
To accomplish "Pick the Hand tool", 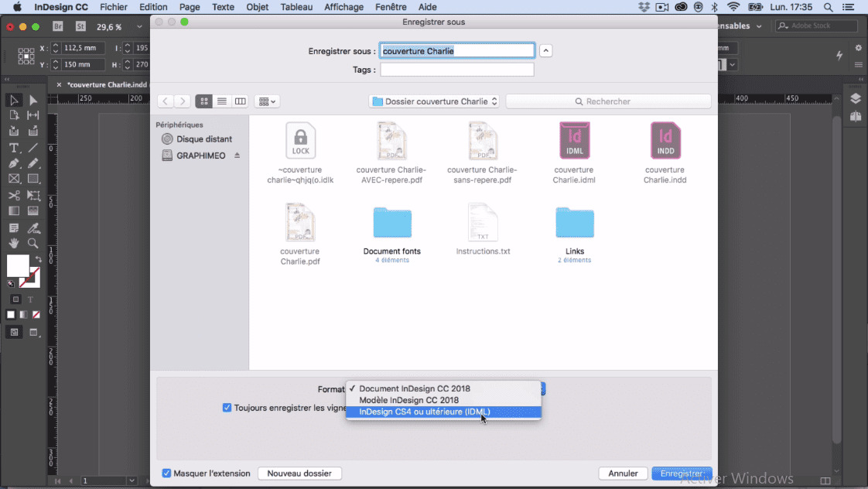I will (x=14, y=243).
